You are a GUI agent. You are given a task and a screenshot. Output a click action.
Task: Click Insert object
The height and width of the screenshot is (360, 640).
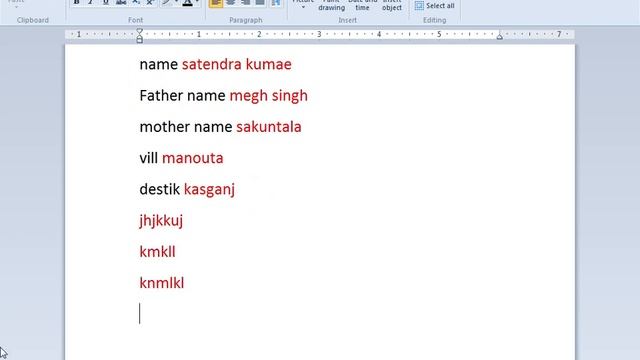pyautogui.click(x=392, y=5)
